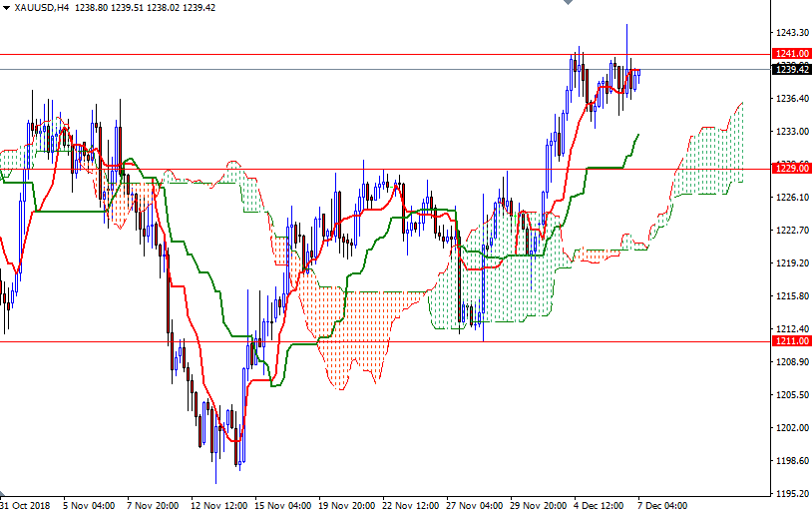812x513 pixels.
Task: Click the 4 Dec 12:00 time label
Action: tap(602, 505)
